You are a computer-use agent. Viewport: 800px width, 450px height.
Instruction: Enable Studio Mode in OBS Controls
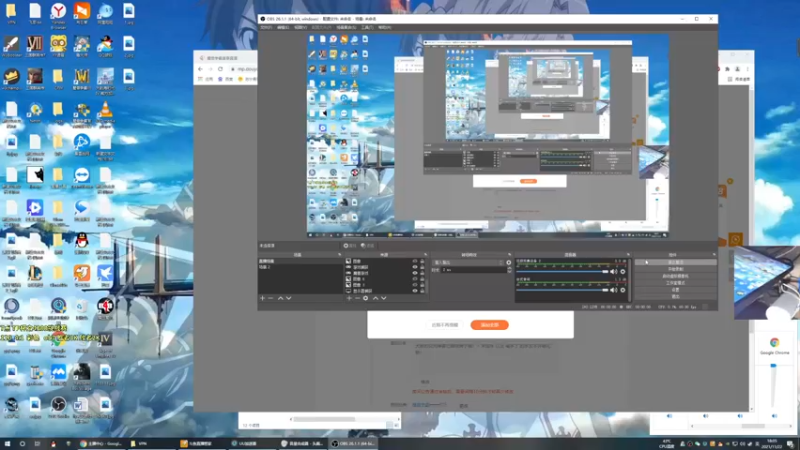(x=676, y=283)
